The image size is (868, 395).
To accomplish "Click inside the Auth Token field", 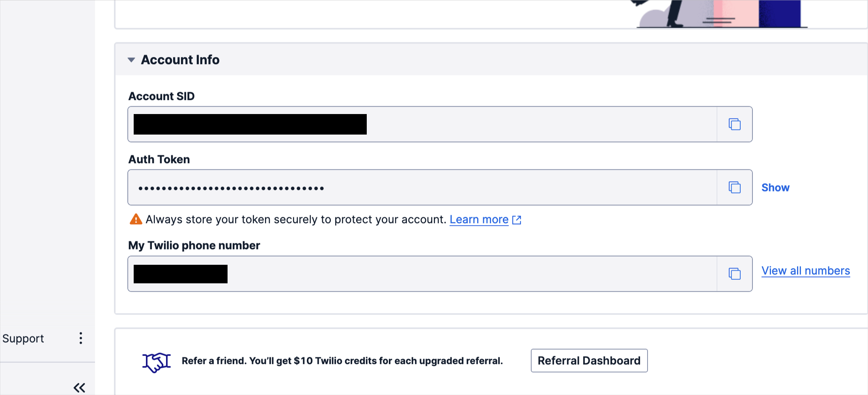I will click(422, 187).
